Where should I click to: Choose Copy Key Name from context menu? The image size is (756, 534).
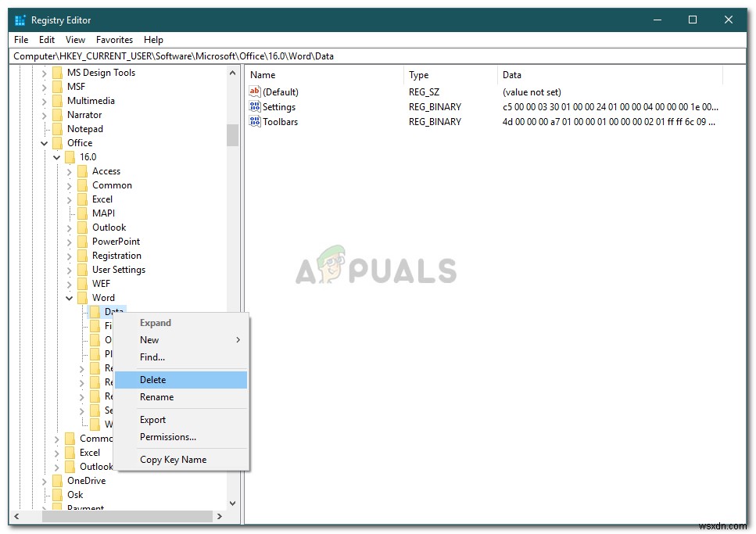(x=181, y=460)
